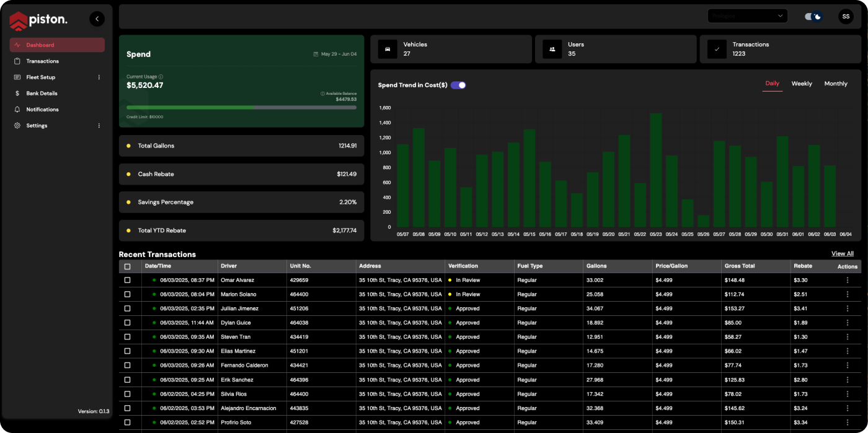Click the Piston logo icon
The width and height of the screenshot is (868, 433).
click(19, 20)
